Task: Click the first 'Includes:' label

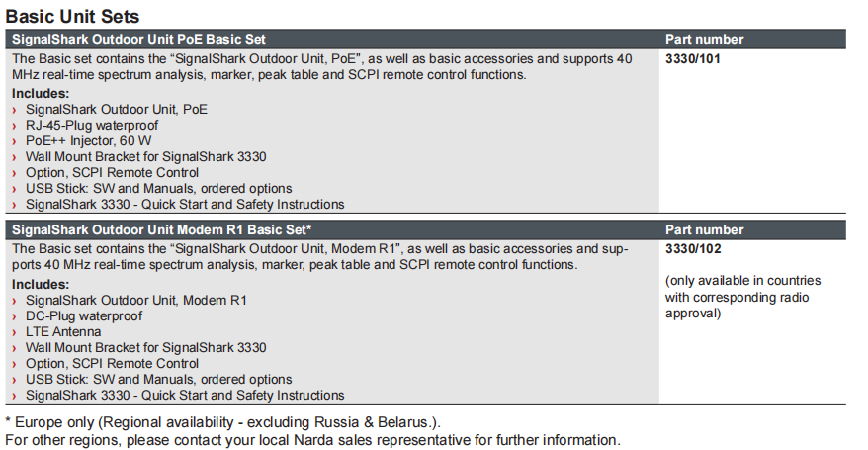Action: click(x=41, y=94)
